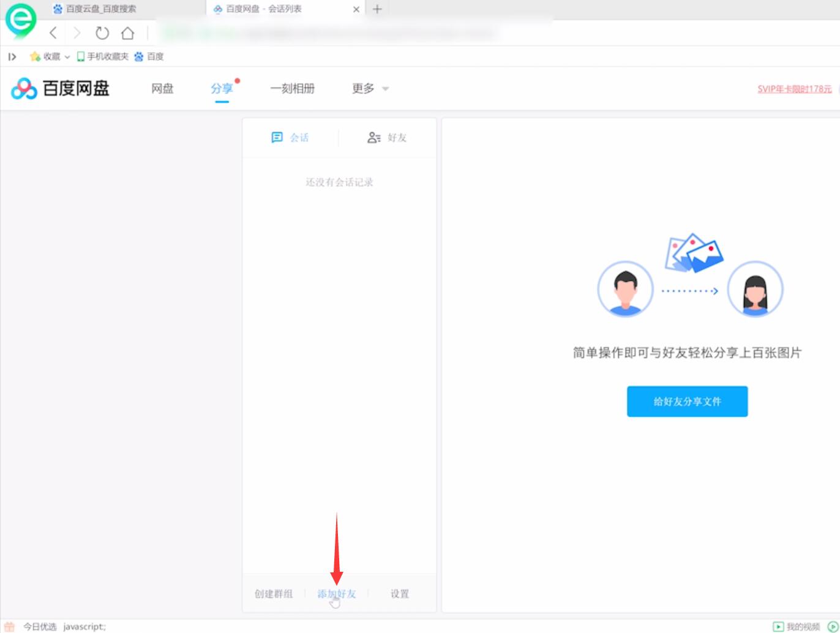Open a new browser tab
Viewport: 840px width, 633px height.
[377, 9]
